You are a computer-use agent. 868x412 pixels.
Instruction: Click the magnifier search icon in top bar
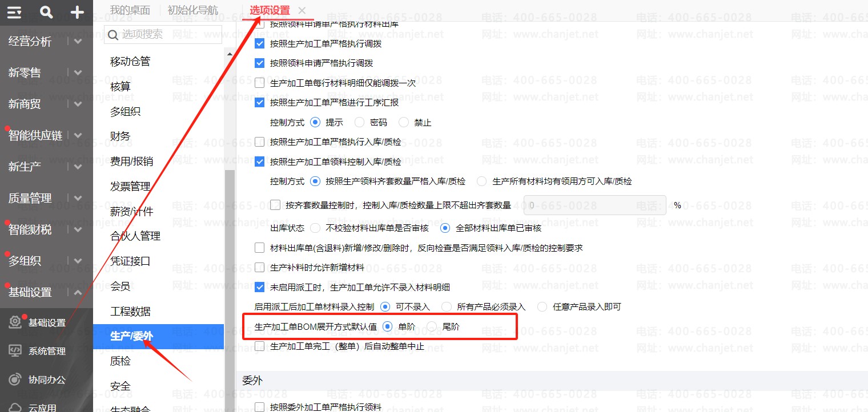[x=47, y=12]
